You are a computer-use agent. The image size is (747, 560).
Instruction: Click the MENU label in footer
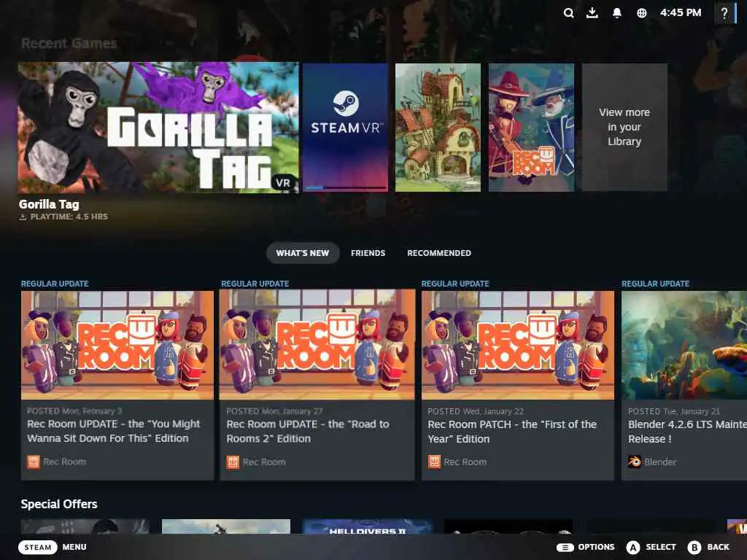point(74,547)
